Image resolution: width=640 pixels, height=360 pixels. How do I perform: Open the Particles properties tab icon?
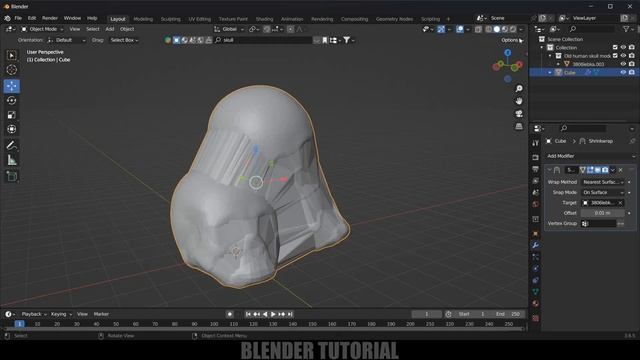[x=536, y=257]
